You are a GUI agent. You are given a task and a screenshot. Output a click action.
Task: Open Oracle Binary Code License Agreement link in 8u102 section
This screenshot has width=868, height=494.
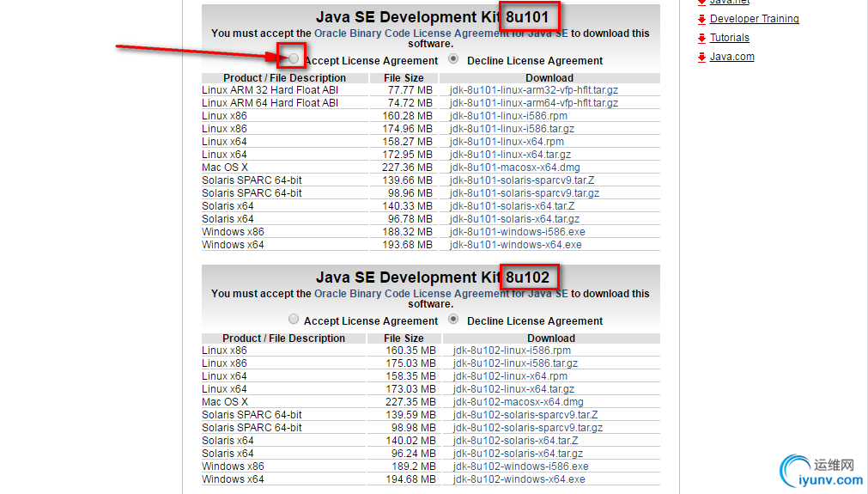pyautogui.click(x=440, y=294)
